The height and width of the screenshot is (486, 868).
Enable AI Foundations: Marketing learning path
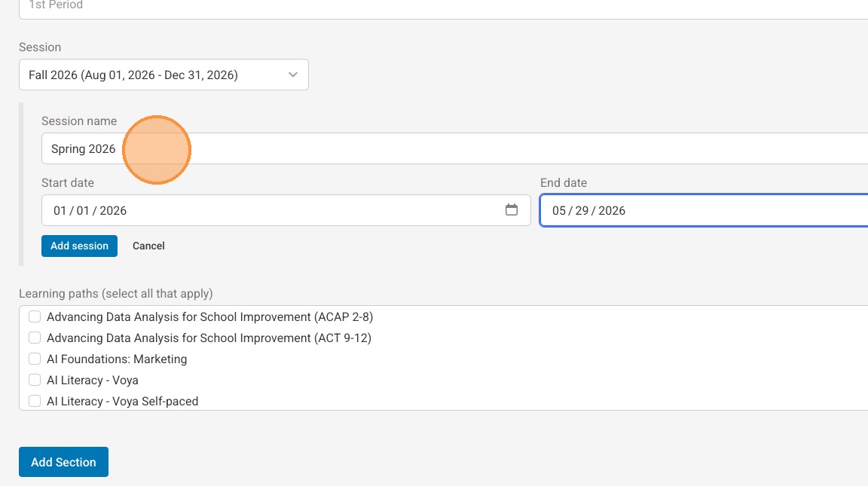[35, 359]
